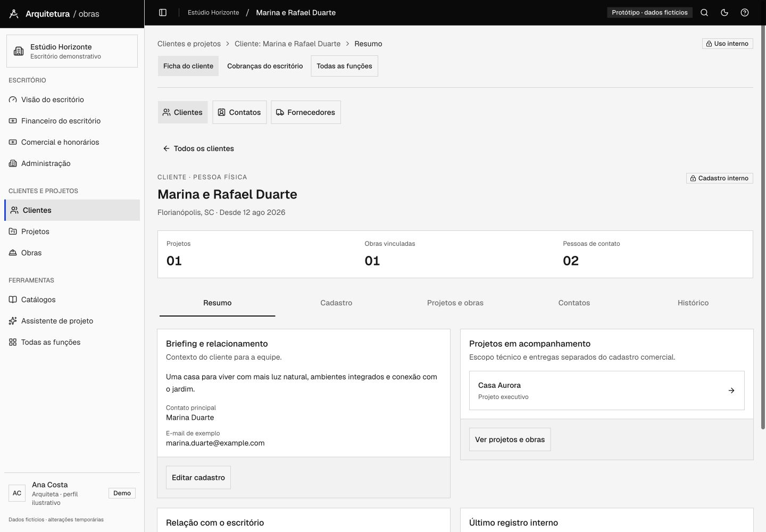Click Protótipo · dados fictícios badge

coord(650,12)
